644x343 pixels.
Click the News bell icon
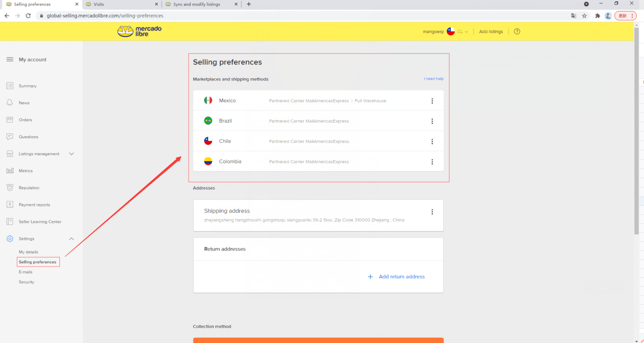coord(10,103)
